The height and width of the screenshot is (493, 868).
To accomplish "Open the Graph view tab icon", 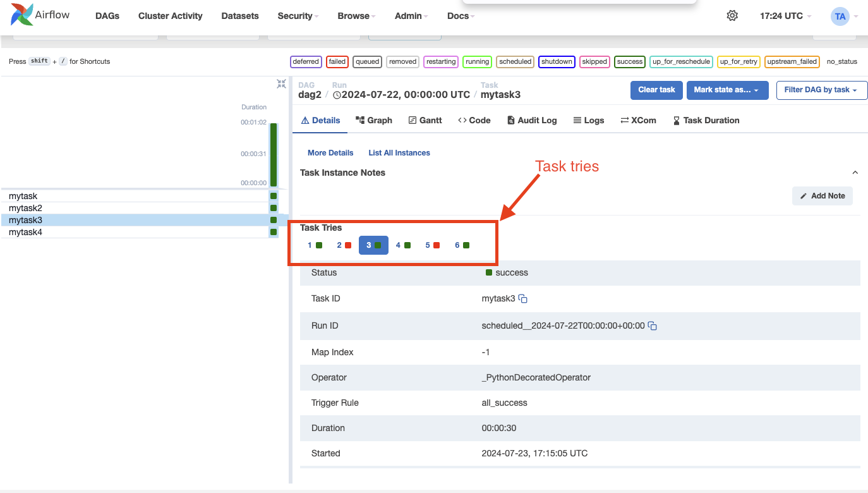I will (373, 120).
